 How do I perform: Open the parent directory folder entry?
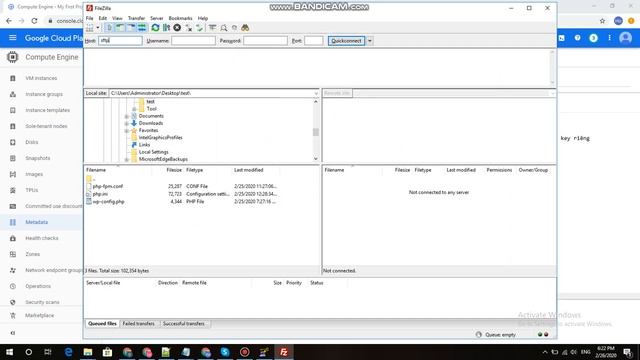[91, 179]
